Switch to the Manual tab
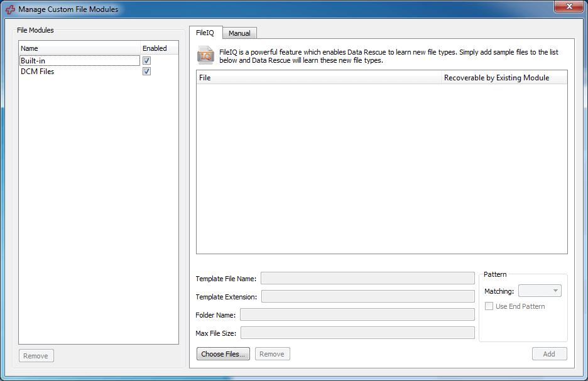The width and height of the screenshot is (588, 381). pyautogui.click(x=239, y=33)
